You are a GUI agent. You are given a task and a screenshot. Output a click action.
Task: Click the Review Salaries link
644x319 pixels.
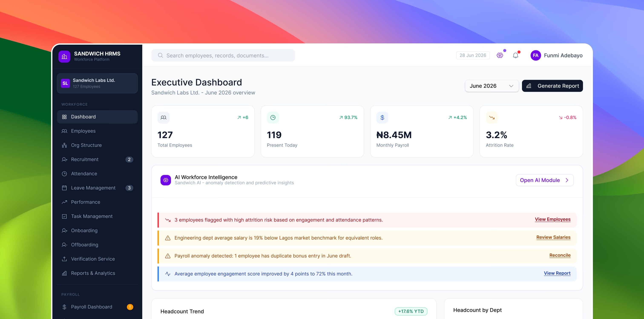[553, 237]
